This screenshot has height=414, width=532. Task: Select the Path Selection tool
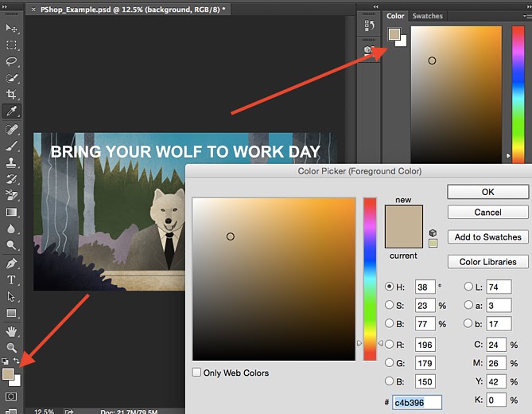click(11, 296)
